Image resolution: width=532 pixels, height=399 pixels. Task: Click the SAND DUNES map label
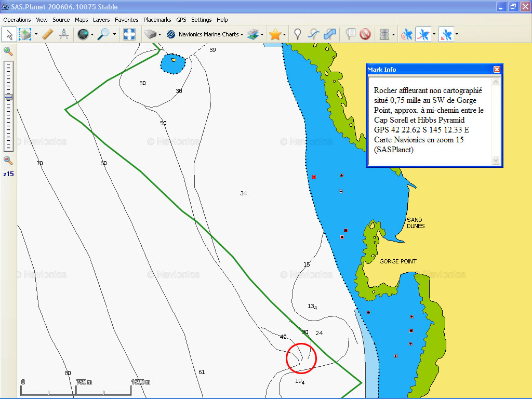click(x=416, y=223)
